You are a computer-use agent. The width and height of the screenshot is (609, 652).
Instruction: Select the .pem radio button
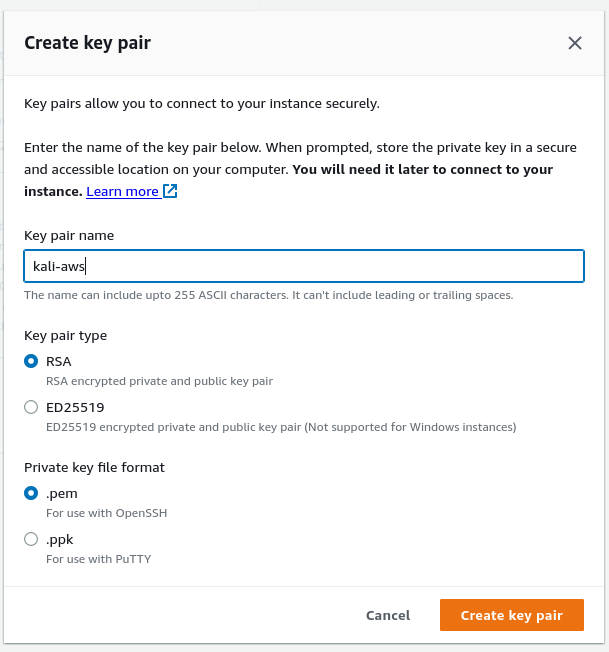[x=31, y=493]
